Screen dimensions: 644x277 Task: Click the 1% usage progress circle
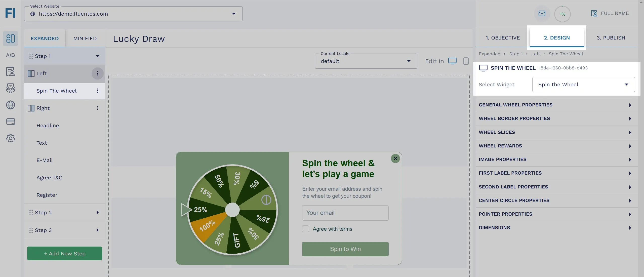[x=562, y=14]
